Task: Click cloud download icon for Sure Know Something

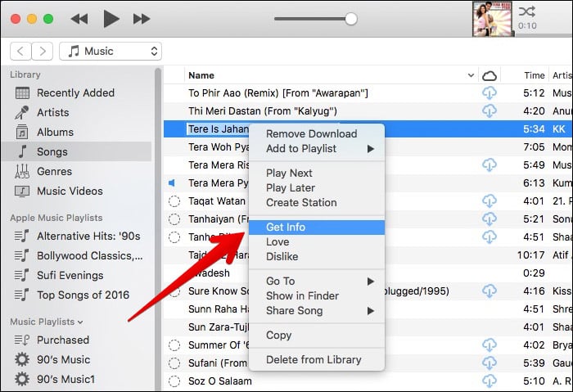Action: pos(490,291)
